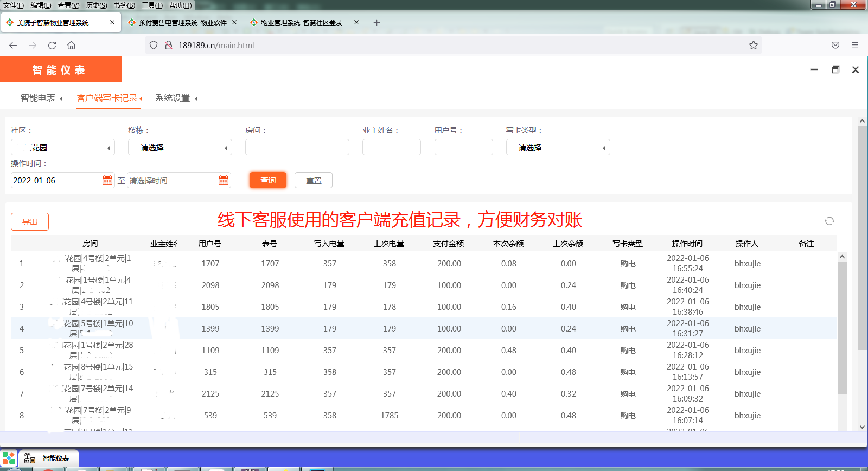Expand the 楼栋 dropdown
This screenshot has height=471, width=868.
(x=180, y=148)
